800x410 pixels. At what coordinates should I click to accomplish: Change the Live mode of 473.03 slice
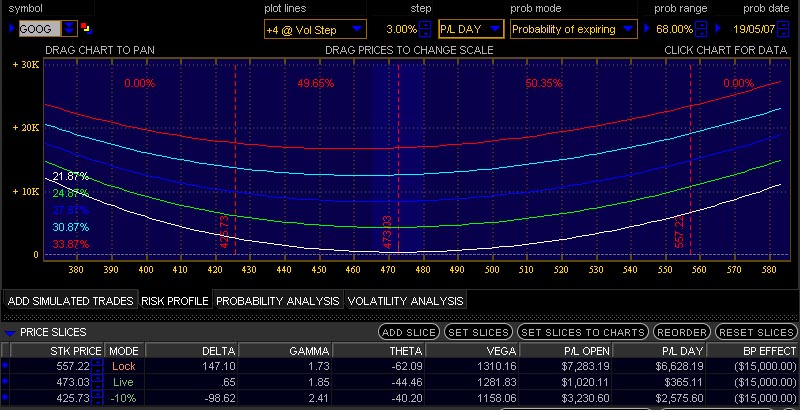click(x=124, y=382)
